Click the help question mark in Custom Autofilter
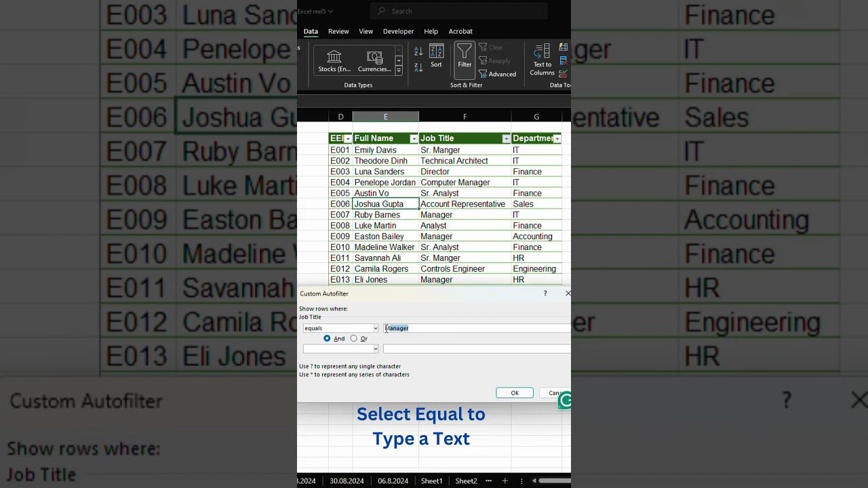Screen dimensions: 868x488 click(545, 293)
